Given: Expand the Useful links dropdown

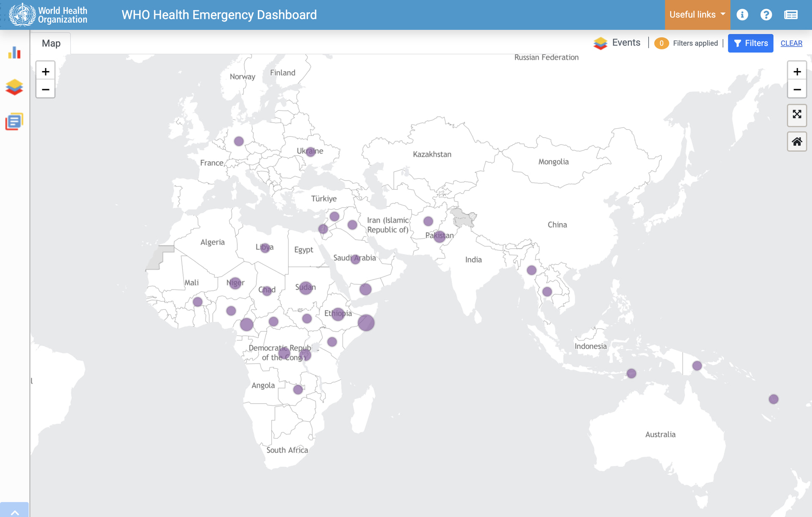Looking at the screenshot, I should (697, 15).
